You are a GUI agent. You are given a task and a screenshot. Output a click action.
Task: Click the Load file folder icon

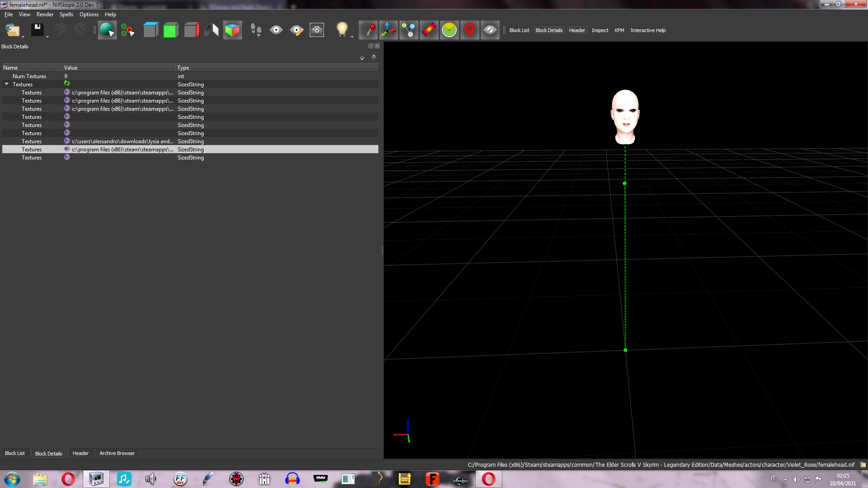(12, 30)
